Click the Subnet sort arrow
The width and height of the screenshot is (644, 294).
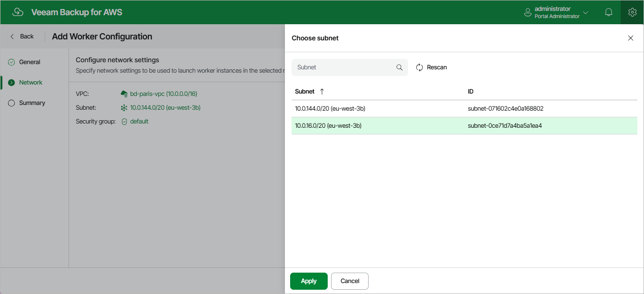click(322, 91)
